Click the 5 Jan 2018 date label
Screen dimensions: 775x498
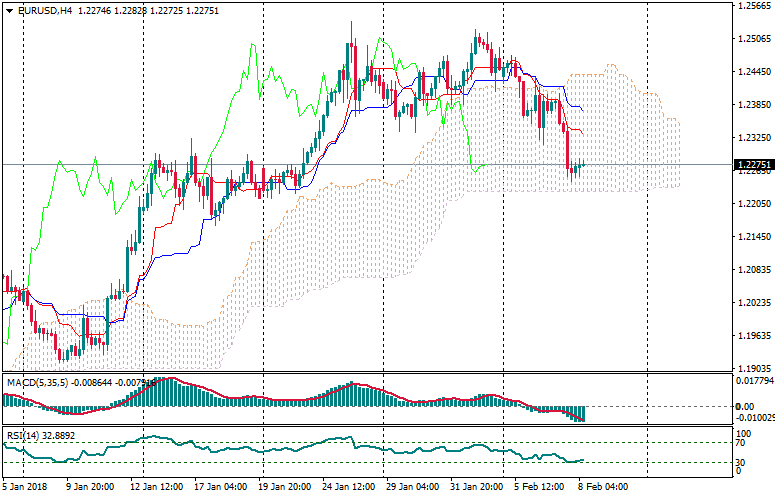pos(25,488)
